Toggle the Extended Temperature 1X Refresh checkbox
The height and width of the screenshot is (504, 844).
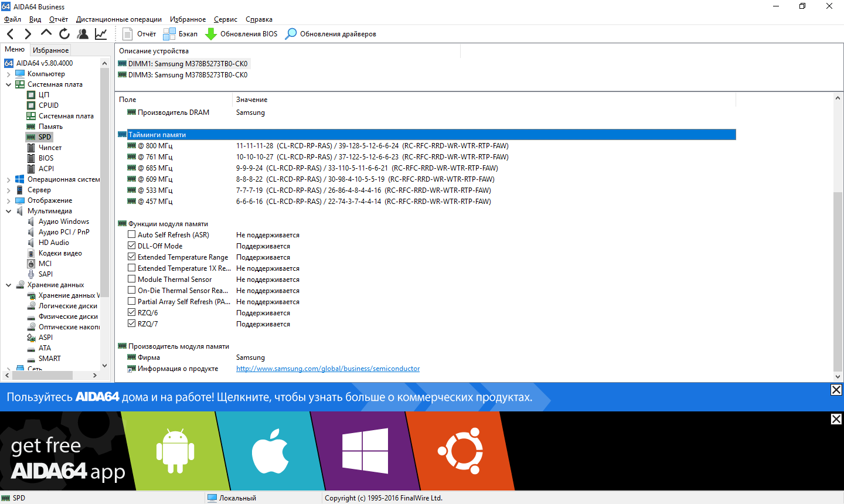coord(132,268)
